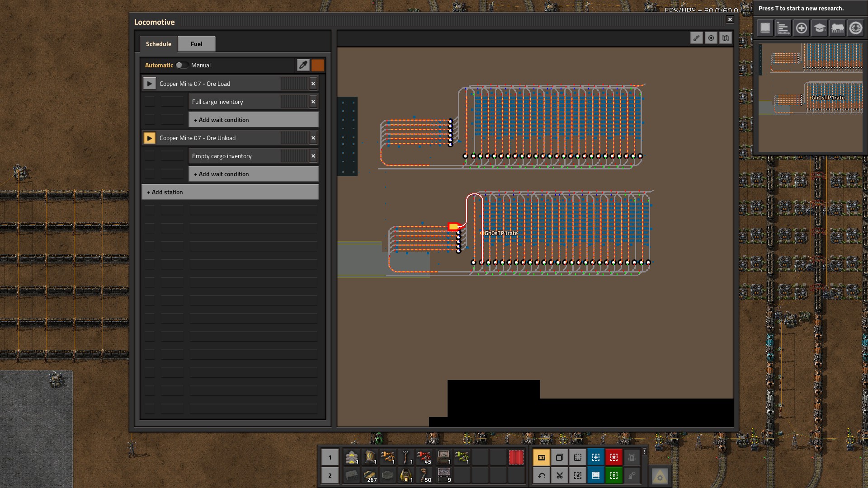Grab the drag handle on Ore Load row
This screenshot has width=868, height=488.
coord(294,84)
